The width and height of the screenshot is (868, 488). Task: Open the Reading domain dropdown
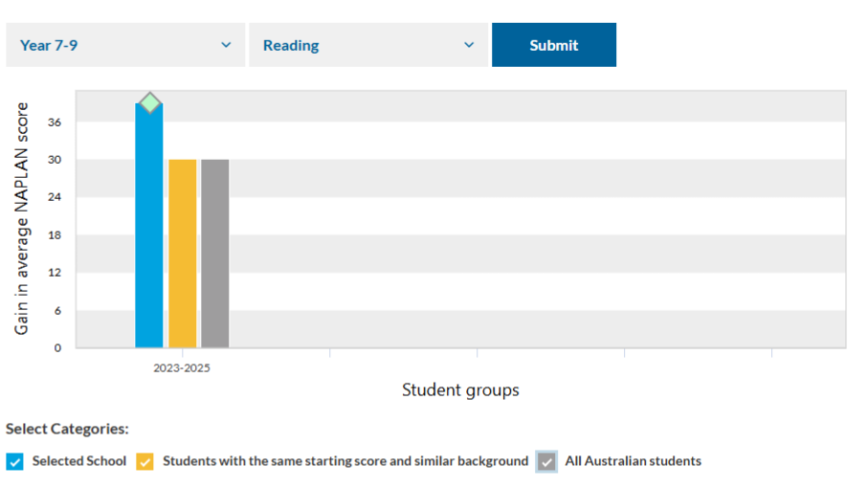367,45
